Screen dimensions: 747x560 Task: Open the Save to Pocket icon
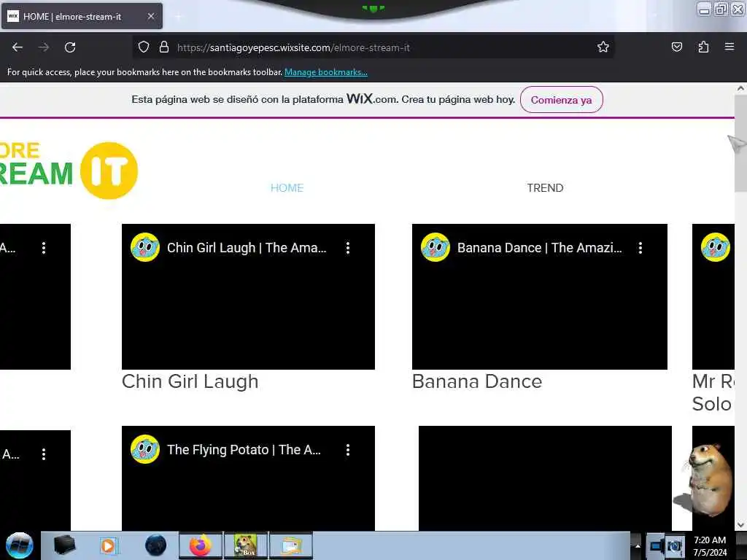676,47
